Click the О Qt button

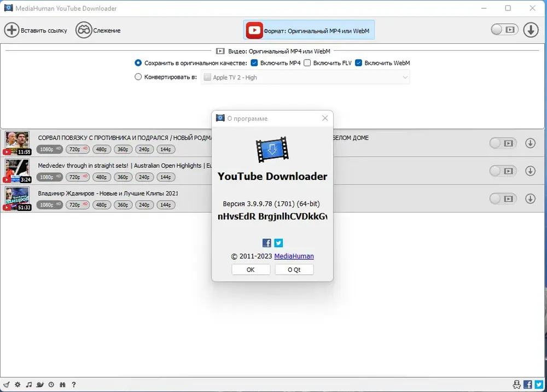click(294, 269)
